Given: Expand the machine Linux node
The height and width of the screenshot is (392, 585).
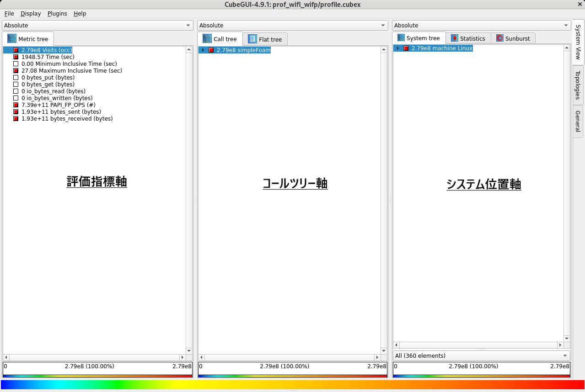Looking at the screenshot, I should click(x=397, y=48).
